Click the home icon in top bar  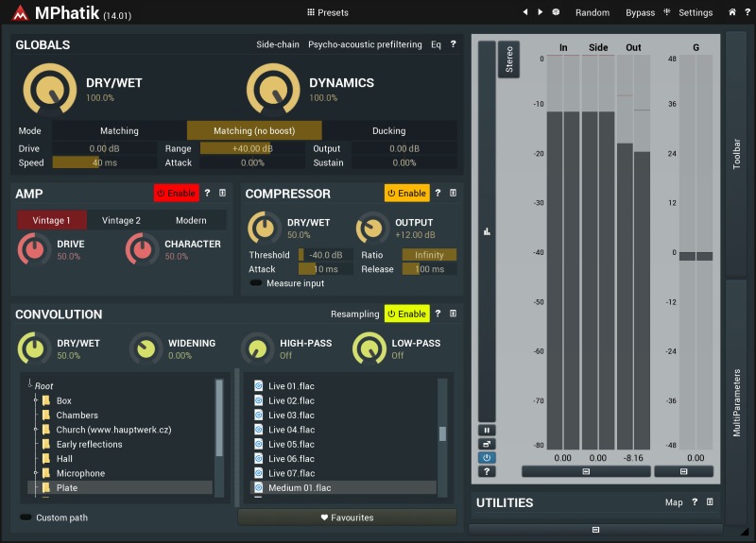732,12
